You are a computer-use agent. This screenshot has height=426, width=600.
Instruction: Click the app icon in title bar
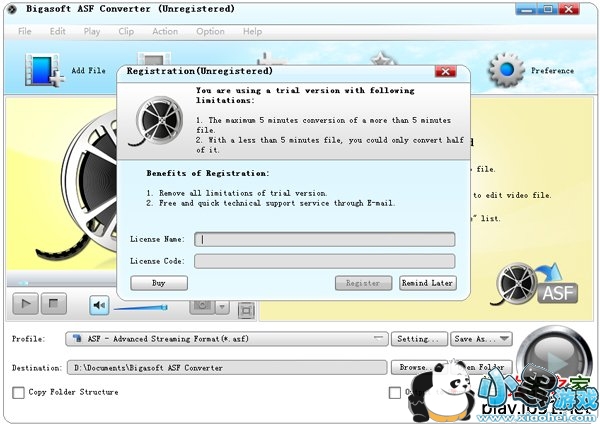(12, 9)
